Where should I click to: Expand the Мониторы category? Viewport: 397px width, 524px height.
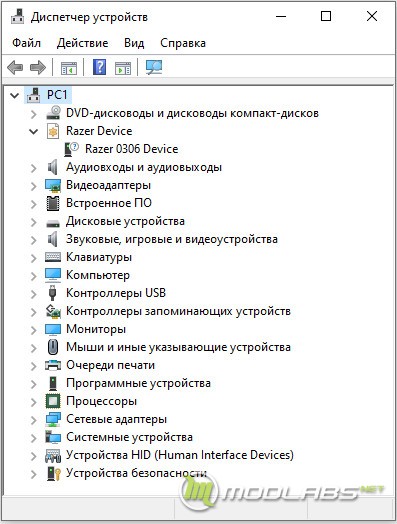(x=33, y=330)
